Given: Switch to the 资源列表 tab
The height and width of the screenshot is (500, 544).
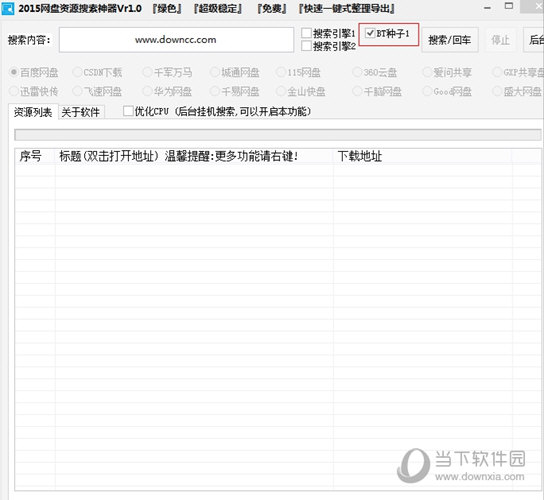Looking at the screenshot, I should pos(33,112).
